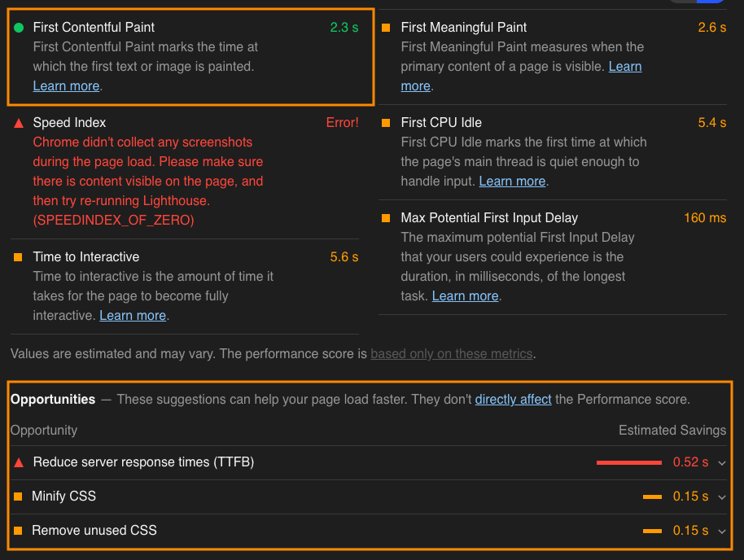Screen dimensions: 744x560
Task: Open Learn more link under First Contentful Paint
Action: point(66,86)
